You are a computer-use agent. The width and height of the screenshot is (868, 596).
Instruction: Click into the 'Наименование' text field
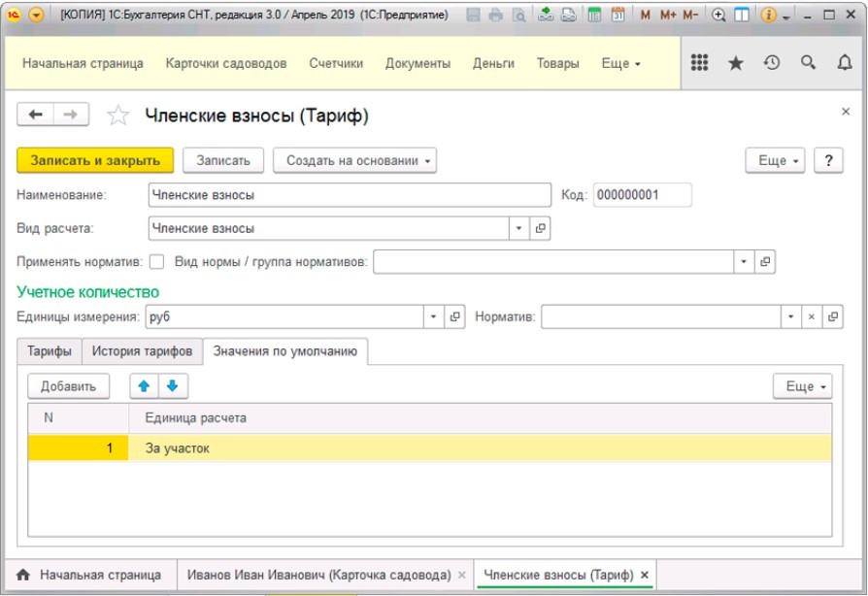click(350, 195)
